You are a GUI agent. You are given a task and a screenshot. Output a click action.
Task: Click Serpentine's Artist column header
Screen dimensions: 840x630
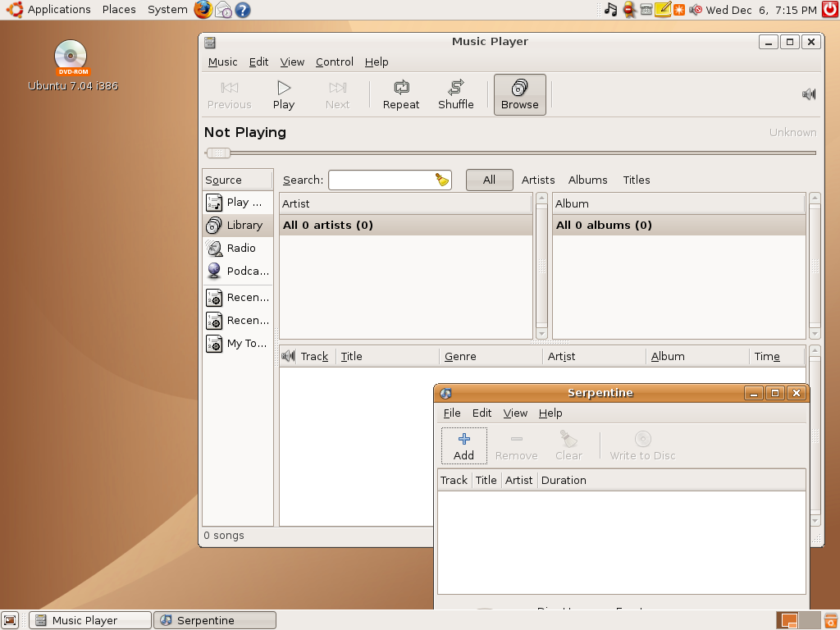tap(518, 480)
